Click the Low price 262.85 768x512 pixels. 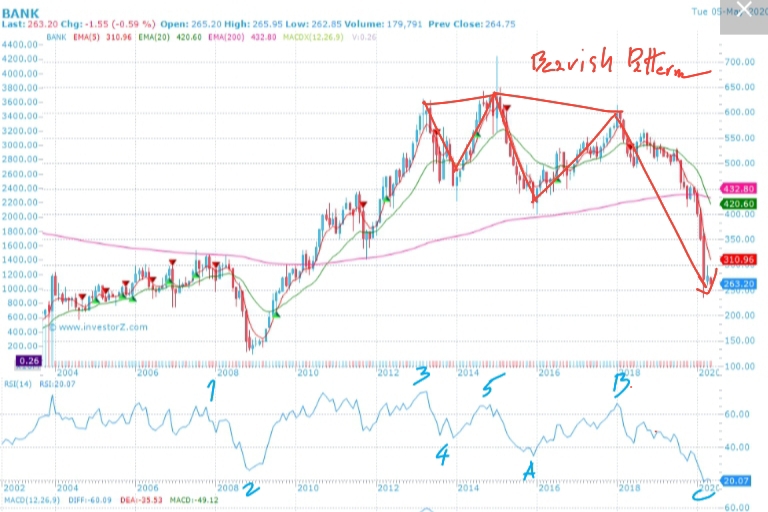[x=326, y=24]
